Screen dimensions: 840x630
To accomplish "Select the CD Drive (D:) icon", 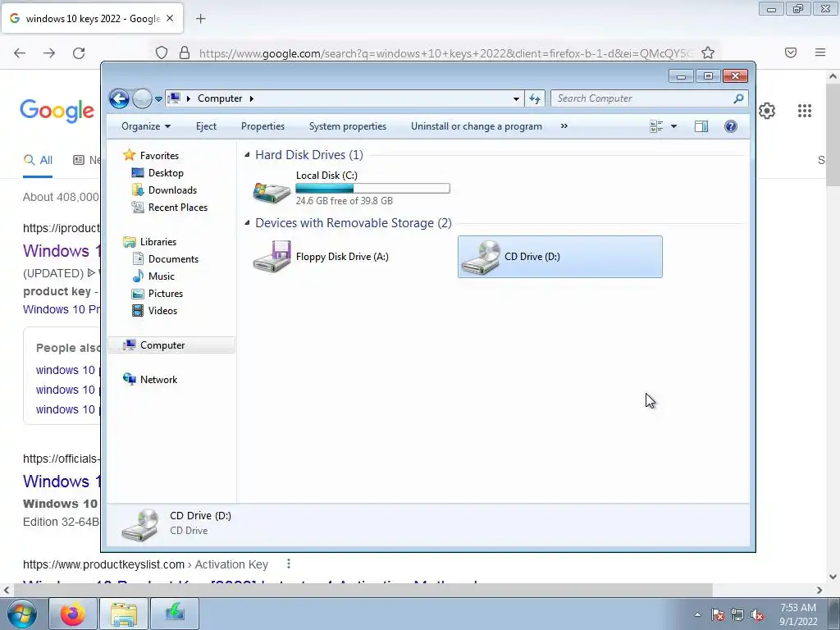I will [481, 257].
